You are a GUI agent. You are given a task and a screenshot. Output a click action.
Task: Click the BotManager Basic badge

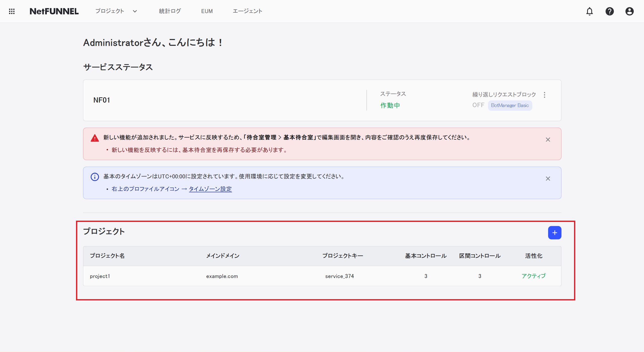510,105
